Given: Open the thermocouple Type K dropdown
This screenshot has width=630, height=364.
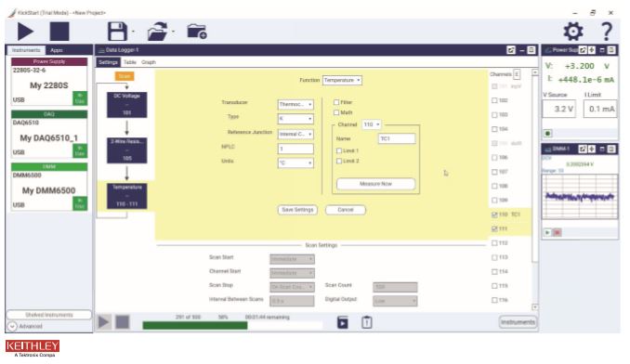Looking at the screenshot, I should pos(295,119).
